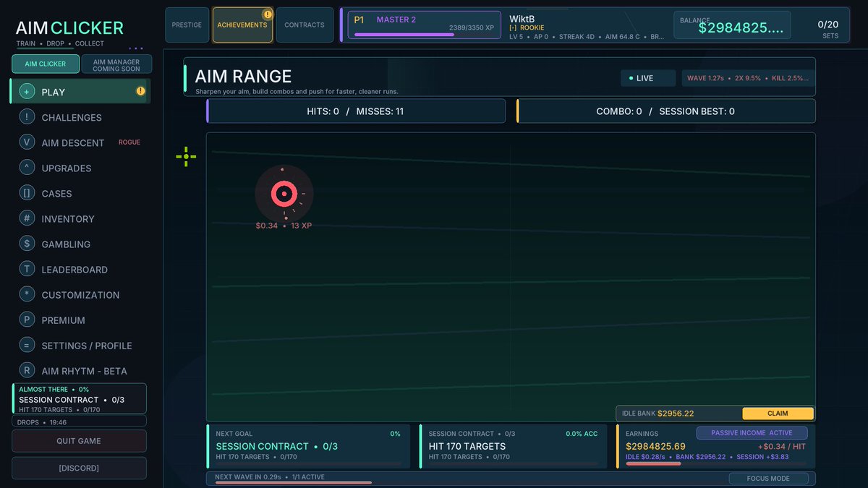The width and height of the screenshot is (868, 488).
Task: Open the Achievements tab
Action: click(242, 25)
